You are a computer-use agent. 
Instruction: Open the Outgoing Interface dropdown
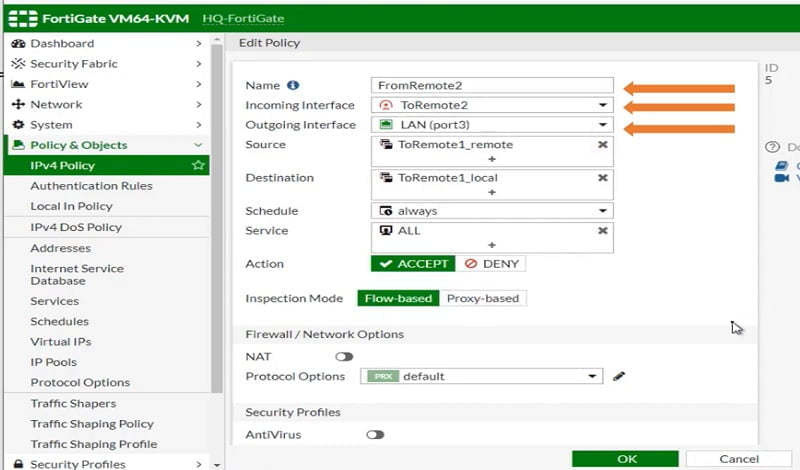click(603, 125)
